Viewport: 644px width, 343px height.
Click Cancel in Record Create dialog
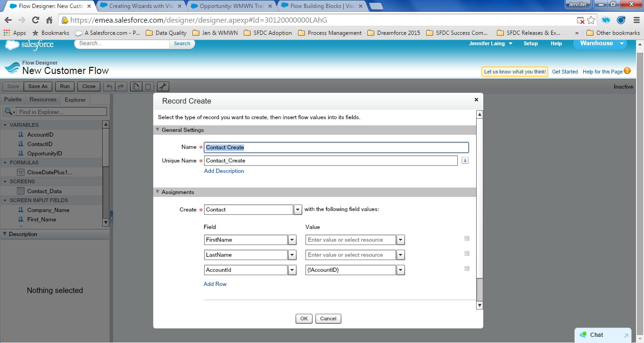click(328, 318)
